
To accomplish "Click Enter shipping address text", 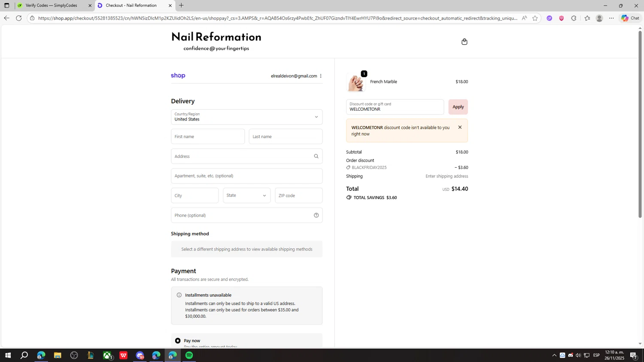I will pyautogui.click(x=447, y=176).
